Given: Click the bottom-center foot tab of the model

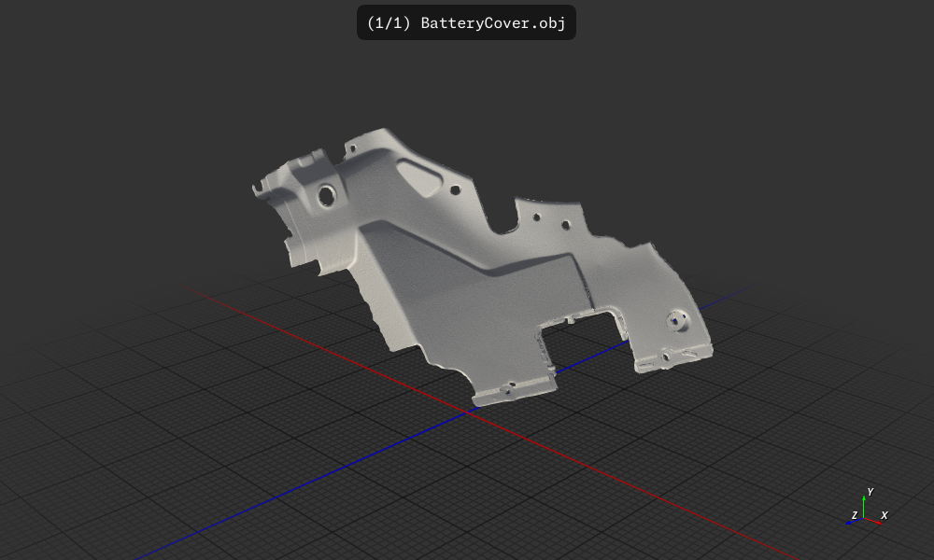Looking at the screenshot, I should click(512, 389).
